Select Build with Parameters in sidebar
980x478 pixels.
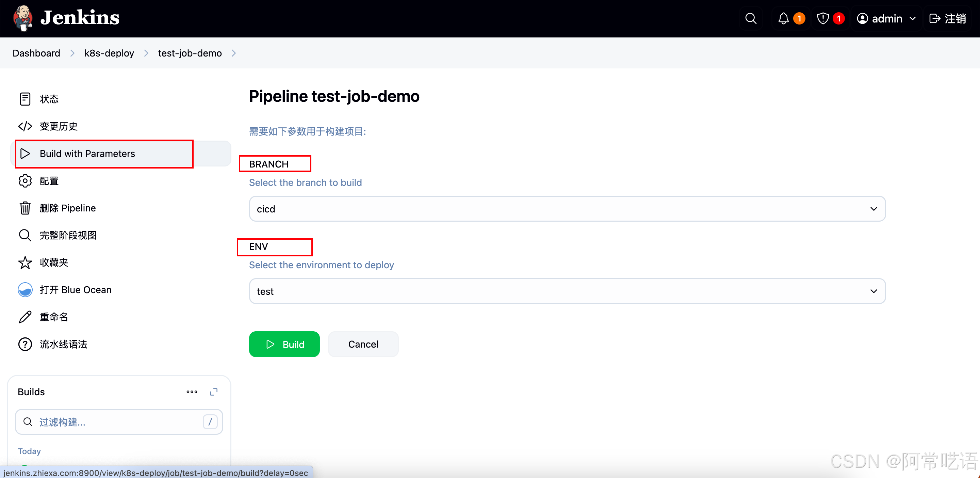pyautogui.click(x=87, y=153)
